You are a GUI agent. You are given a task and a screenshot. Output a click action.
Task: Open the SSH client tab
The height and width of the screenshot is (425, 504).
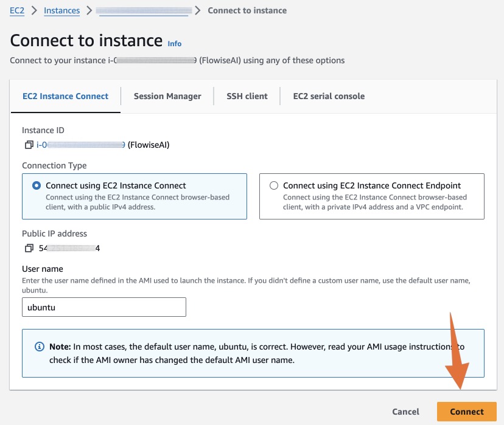pyautogui.click(x=247, y=96)
